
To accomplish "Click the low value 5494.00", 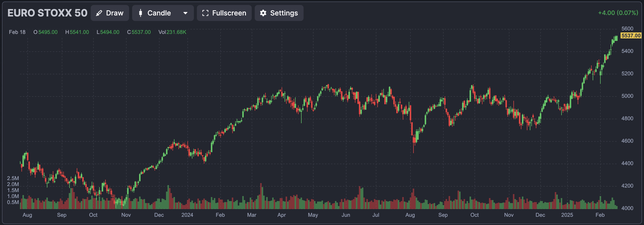I will [110, 32].
